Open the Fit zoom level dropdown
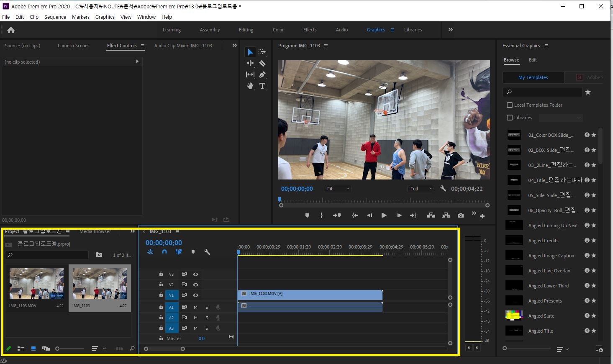Viewport: 613px width, 364px height. (338, 189)
